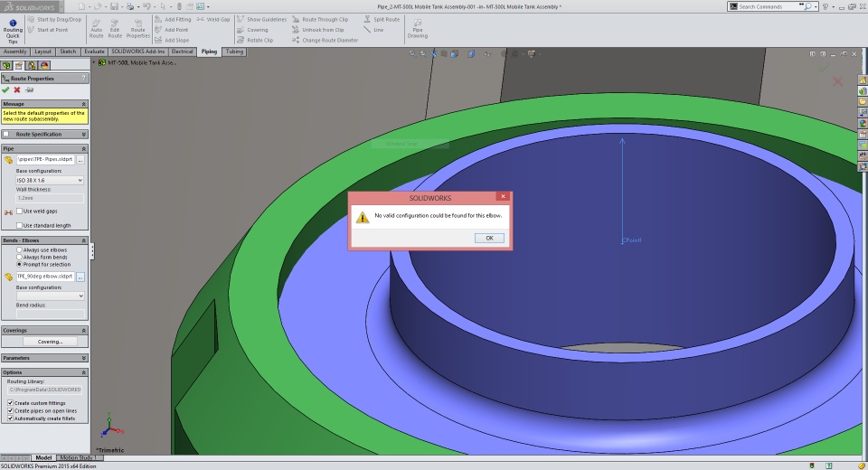Click the Covering toolbar tool
Screen dimensions: 868x470
252,30
